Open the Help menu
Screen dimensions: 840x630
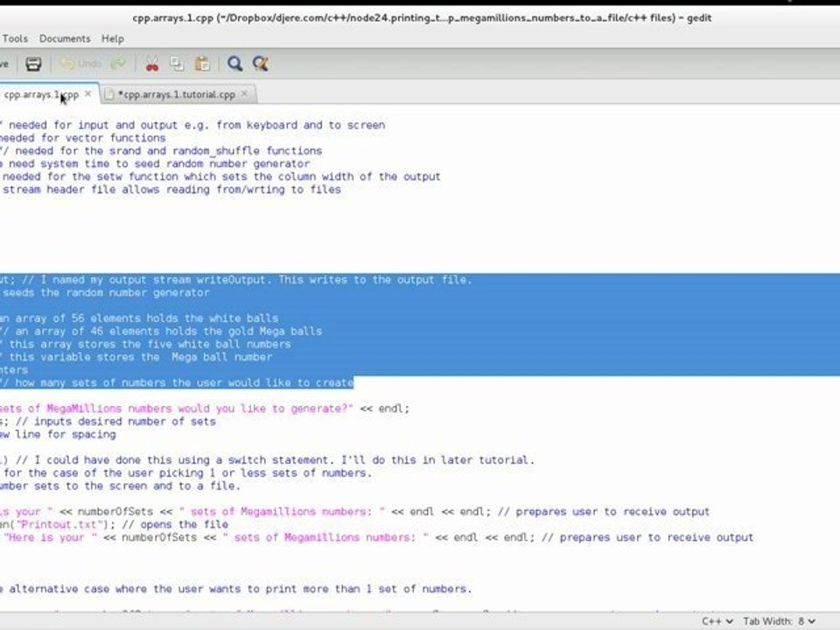pos(113,38)
